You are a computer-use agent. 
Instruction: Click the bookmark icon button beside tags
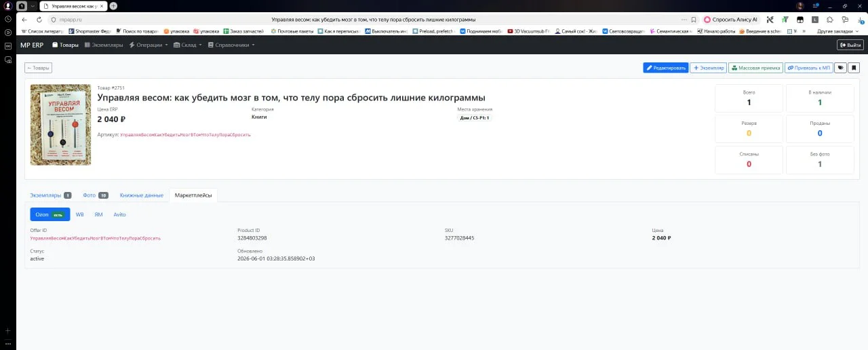coord(854,68)
